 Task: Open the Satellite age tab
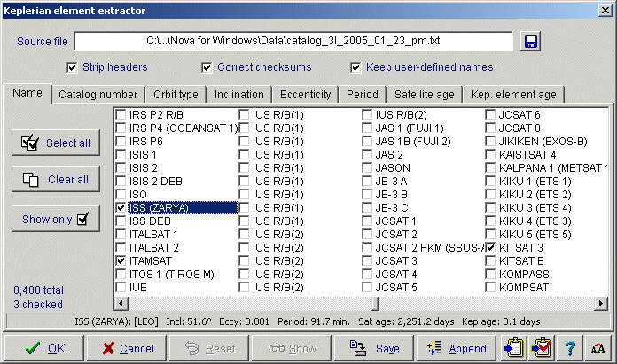[x=425, y=95]
